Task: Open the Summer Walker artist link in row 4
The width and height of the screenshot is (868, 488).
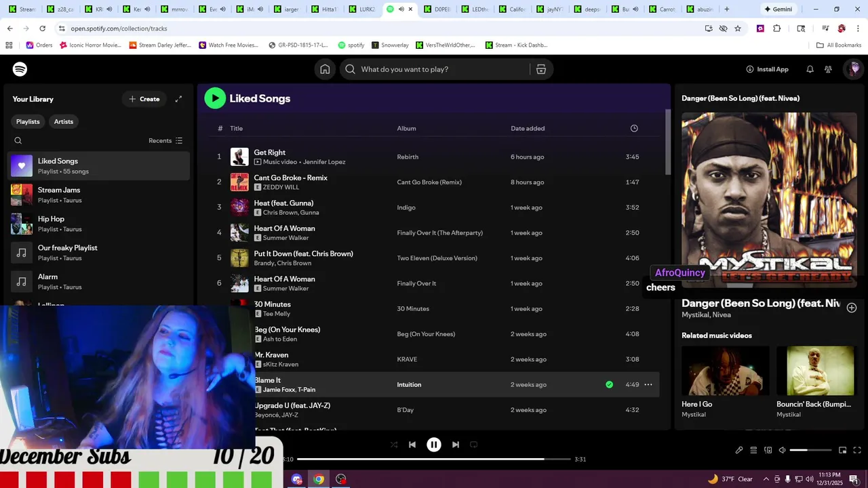Action: [285, 238]
